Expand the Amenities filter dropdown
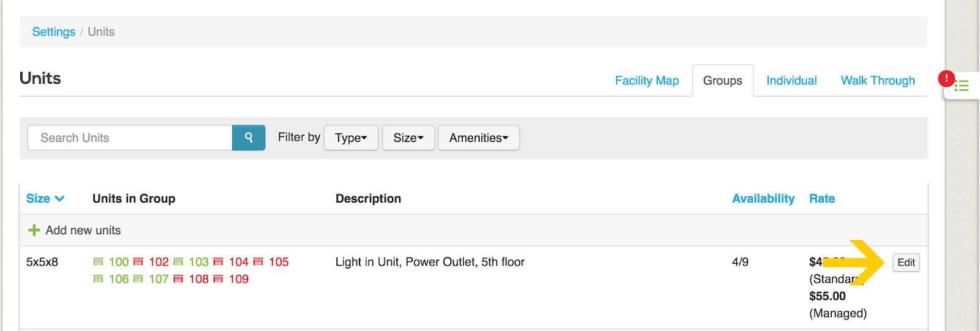Image resolution: width=980 pixels, height=331 pixels. click(479, 138)
